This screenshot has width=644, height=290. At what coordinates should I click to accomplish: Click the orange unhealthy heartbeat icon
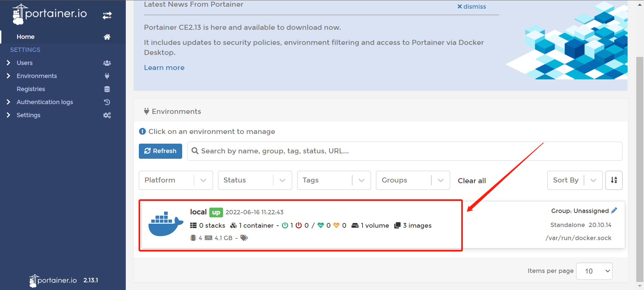pyautogui.click(x=336, y=225)
